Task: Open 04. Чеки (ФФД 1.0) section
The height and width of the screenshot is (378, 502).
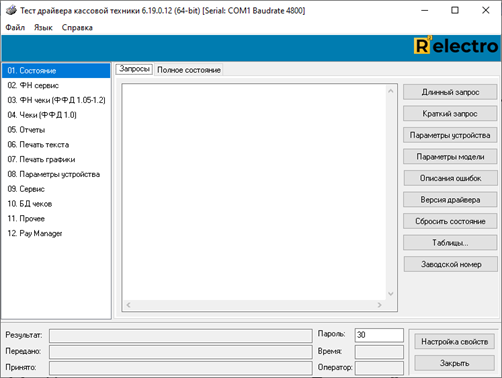Action: pyautogui.click(x=56, y=115)
